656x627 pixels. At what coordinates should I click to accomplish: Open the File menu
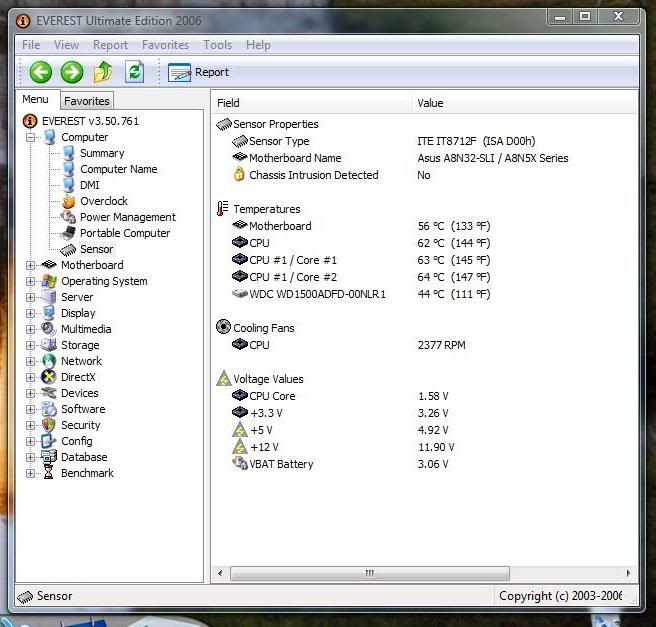(x=31, y=45)
